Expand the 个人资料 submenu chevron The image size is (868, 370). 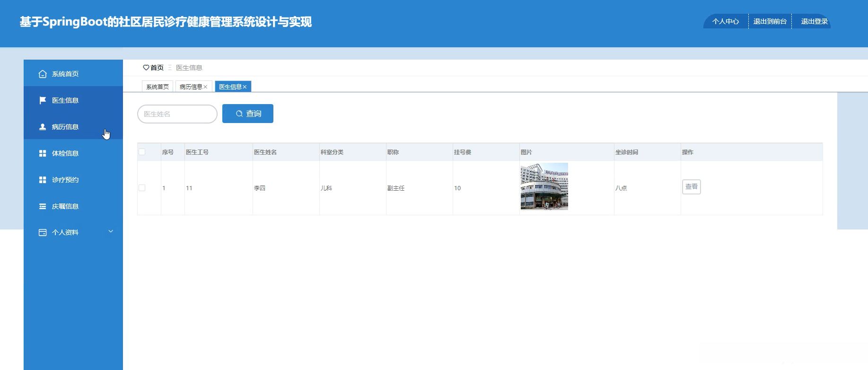[111, 231]
